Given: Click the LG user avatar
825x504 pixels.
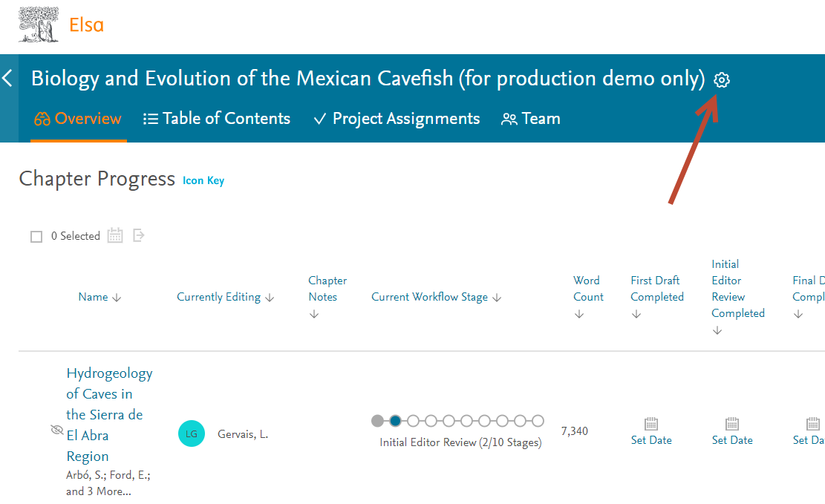Looking at the screenshot, I should tap(192, 433).
